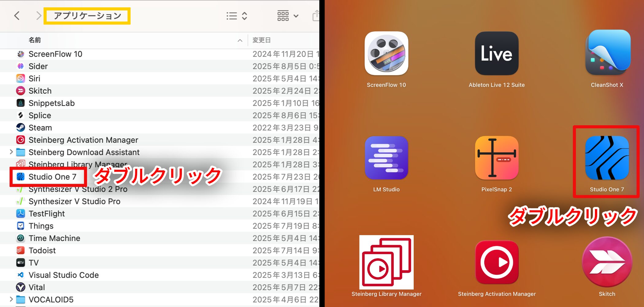Click the share button in Finder toolbar
Screen dimensions: 644x307
click(316, 16)
